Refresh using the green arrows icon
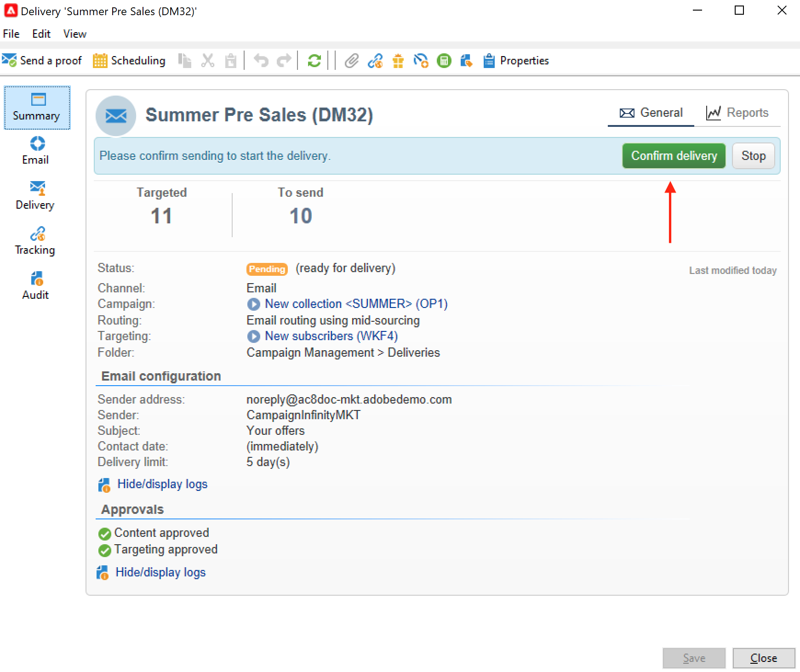 point(314,61)
